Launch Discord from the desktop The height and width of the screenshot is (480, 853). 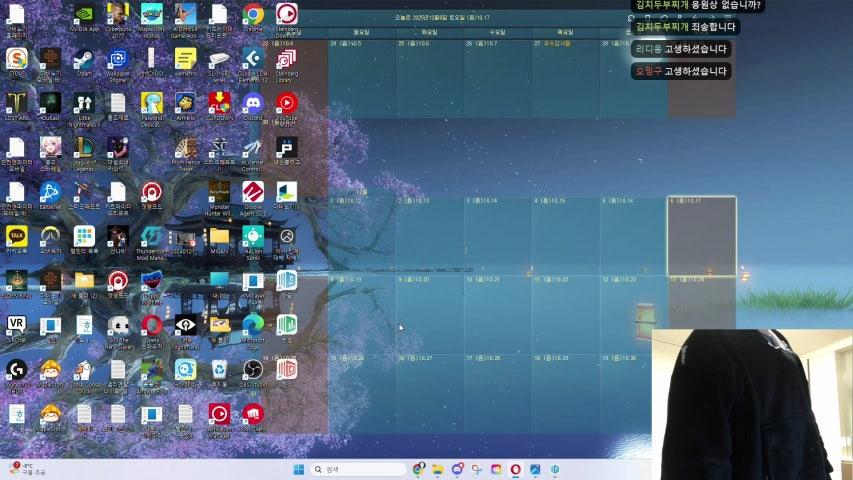point(252,102)
